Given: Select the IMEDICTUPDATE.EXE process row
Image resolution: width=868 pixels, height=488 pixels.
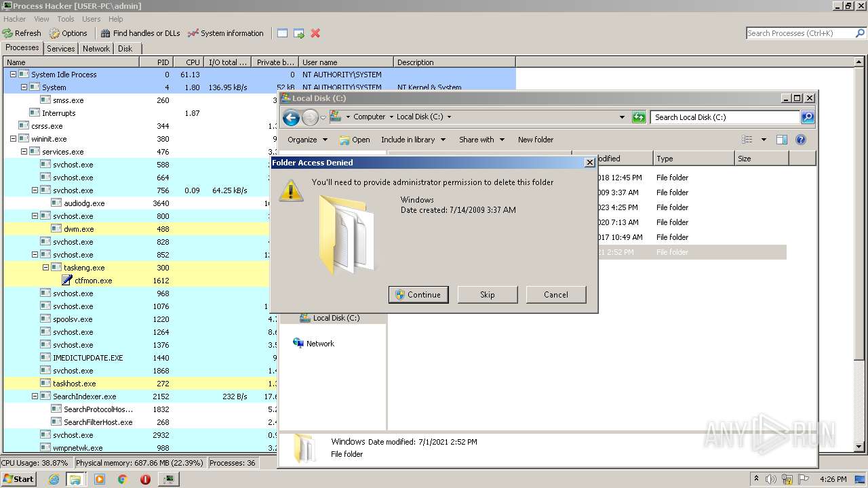Looking at the screenshot, I should [x=140, y=358].
